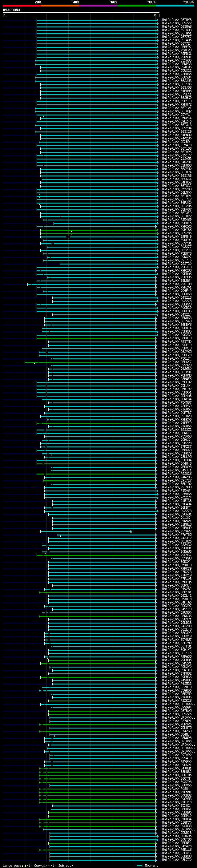Screen dimensions: 197x868
Task: Select hit label UniRef100_P40280
Action: pyautogui.click(x=177, y=138)
